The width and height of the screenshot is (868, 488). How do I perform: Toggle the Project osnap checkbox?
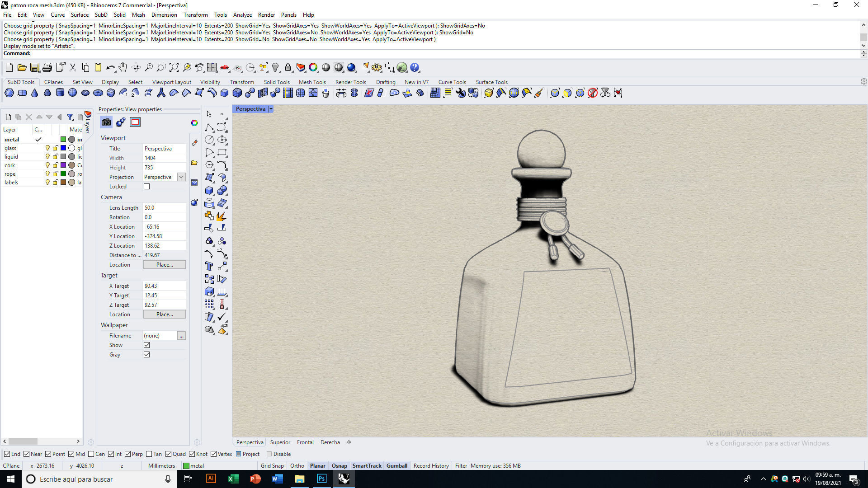(238, 454)
